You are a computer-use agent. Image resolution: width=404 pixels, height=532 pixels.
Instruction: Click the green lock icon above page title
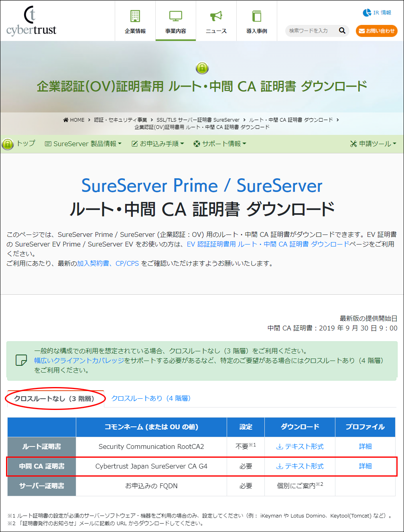(x=202, y=68)
